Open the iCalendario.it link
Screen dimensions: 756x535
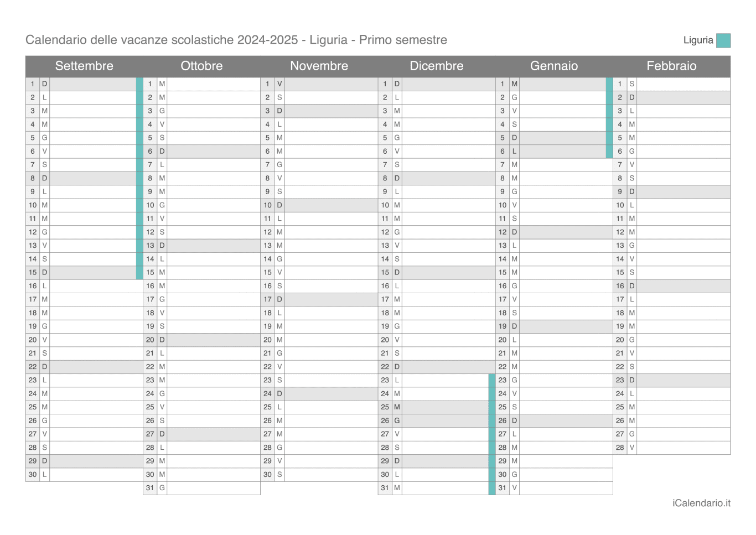[701, 503]
